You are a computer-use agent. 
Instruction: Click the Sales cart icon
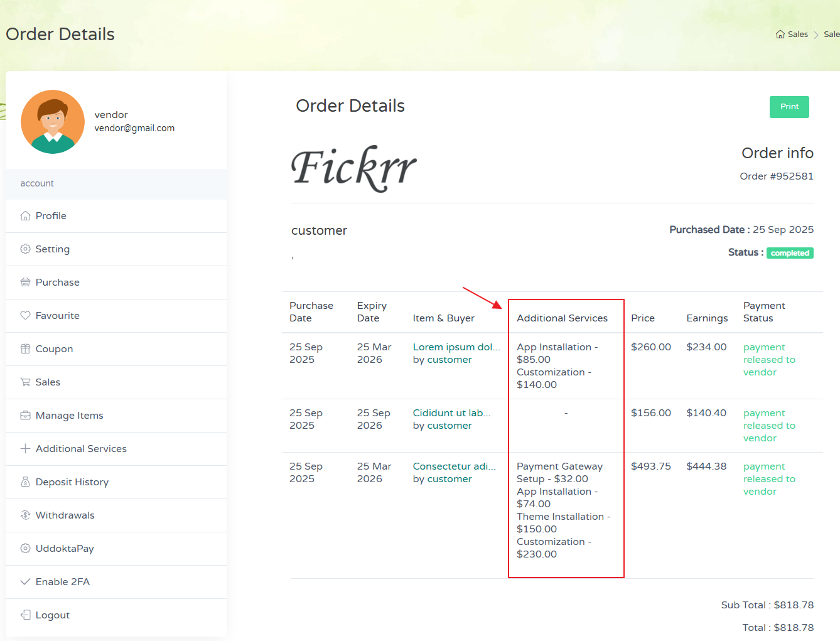tap(25, 382)
